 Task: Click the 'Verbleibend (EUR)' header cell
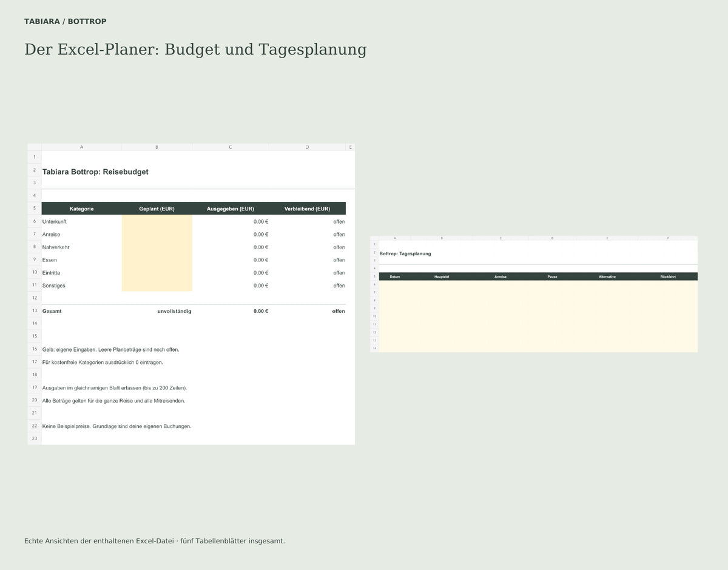(307, 209)
